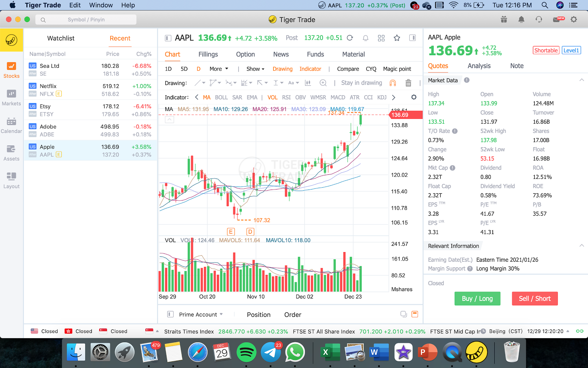
Task: Focus the Symbol / Pinyin search field
Action: [x=86, y=20]
